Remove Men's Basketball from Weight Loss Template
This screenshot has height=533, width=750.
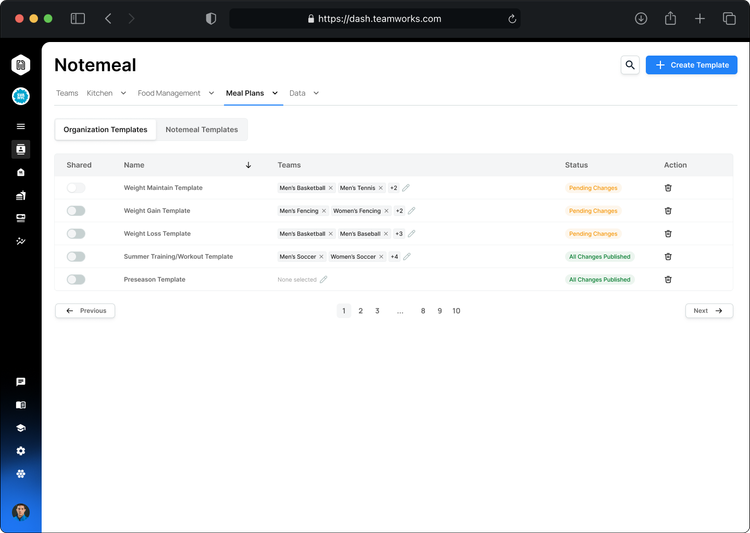pyautogui.click(x=331, y=234)
